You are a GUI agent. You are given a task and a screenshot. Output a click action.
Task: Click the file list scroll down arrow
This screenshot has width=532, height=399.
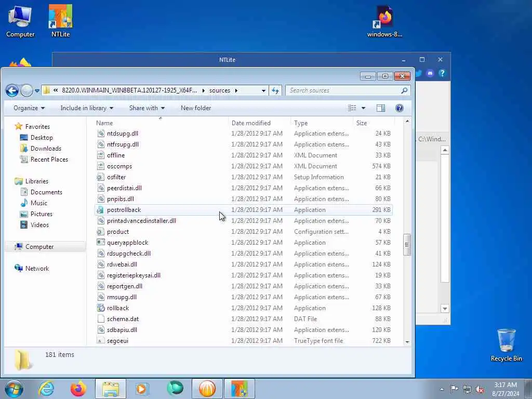pyautogui.click(x=407, y=342)
